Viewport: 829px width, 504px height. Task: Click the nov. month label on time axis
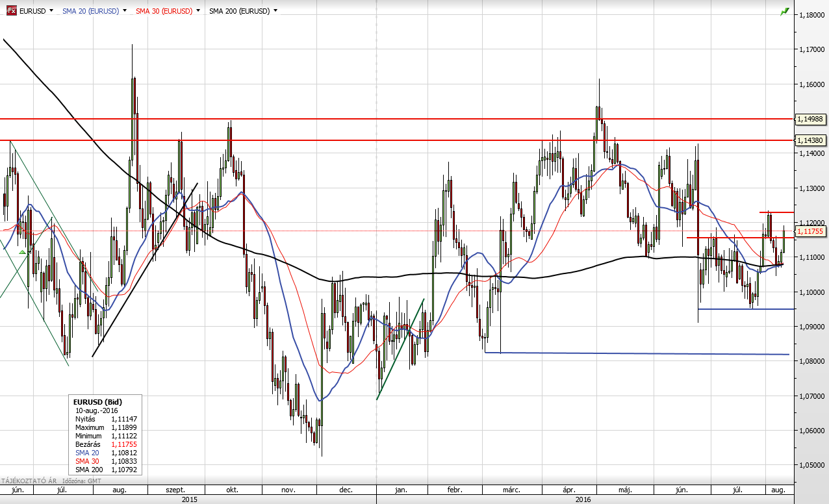290,490
